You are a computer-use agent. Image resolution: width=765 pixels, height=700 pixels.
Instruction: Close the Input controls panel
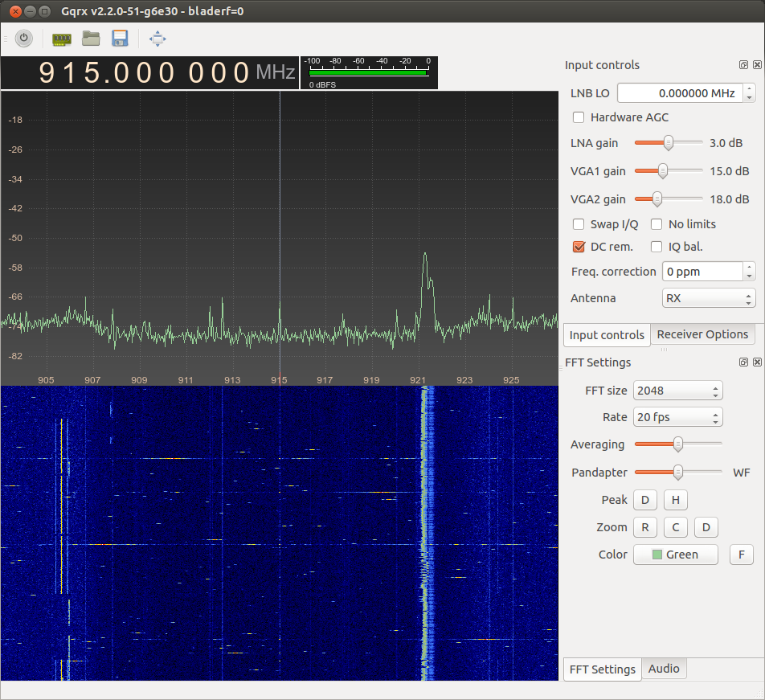[755, 65]
